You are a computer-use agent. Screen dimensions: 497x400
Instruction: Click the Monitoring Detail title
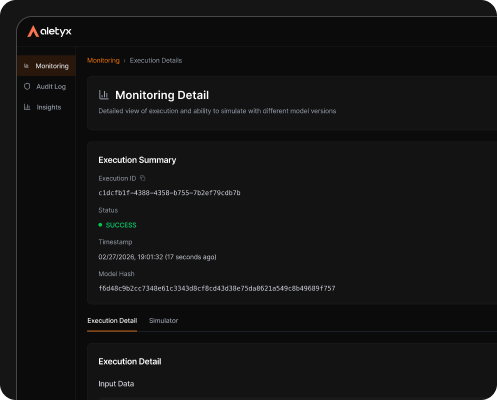162,95
